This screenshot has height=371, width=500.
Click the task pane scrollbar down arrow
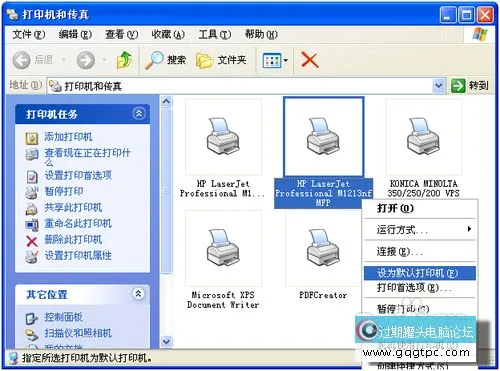(x=166, y=341)
